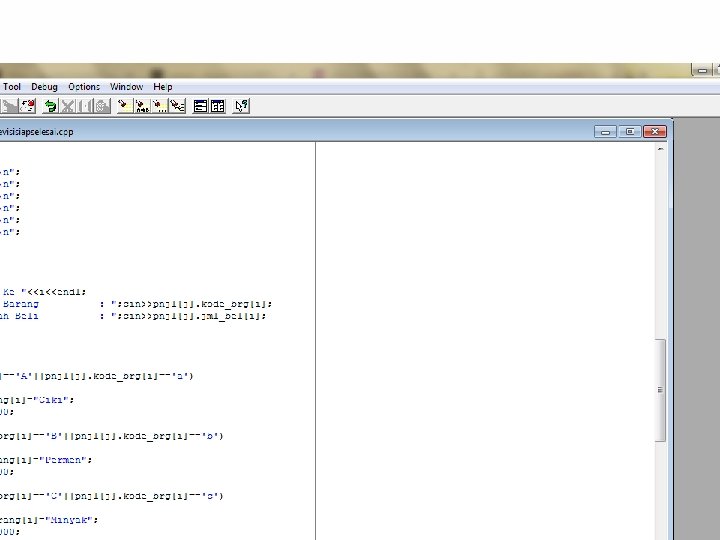Close the .cpp editor window
720x540 pixels.
tap(655, 132)
